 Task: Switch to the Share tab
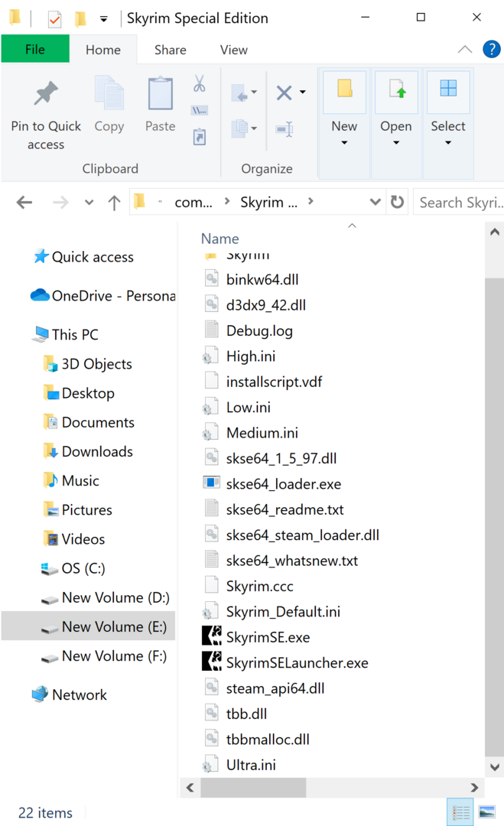pyautogui.click(x=170, y=50)
